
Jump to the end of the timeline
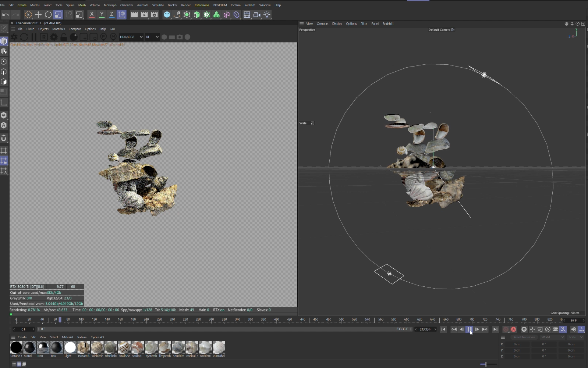495,329
